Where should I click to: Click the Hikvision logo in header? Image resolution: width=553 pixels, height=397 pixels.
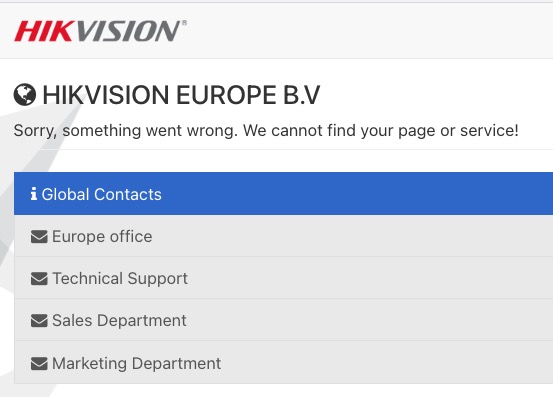coord(101,31)
